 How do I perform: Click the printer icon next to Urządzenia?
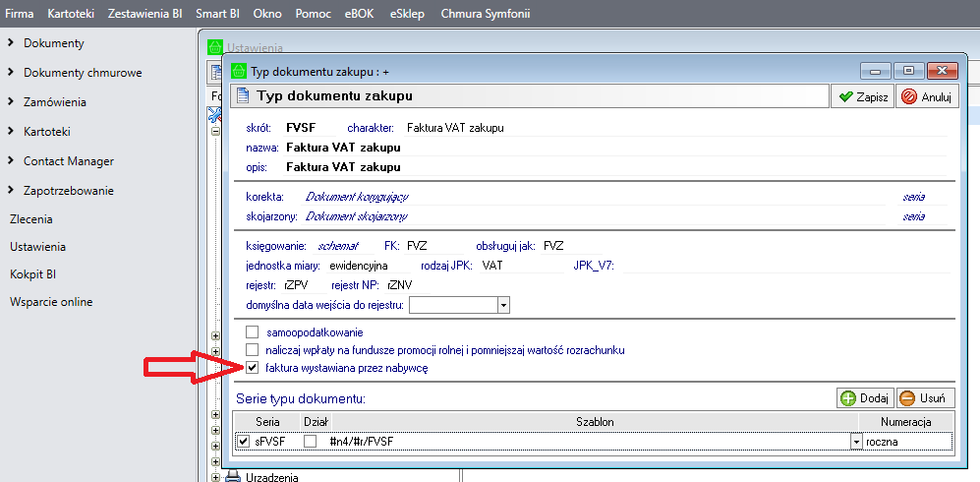click(x=233, y=477)
